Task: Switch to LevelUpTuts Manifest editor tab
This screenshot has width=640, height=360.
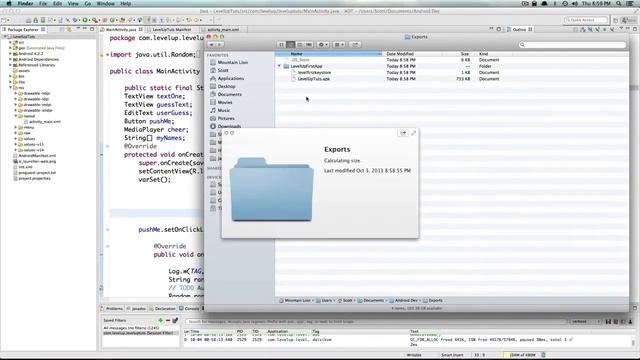Action: pos(171,29)
